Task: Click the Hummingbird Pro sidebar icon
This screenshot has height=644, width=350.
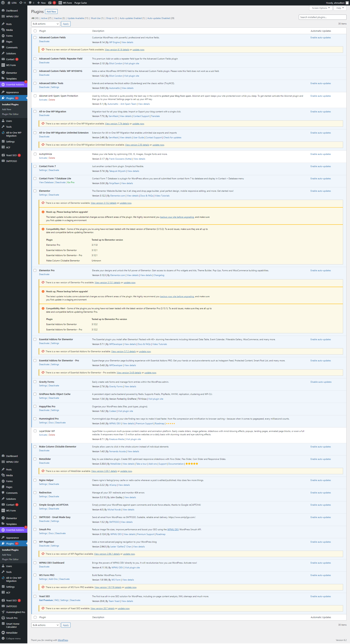Action: coord(3,612)
